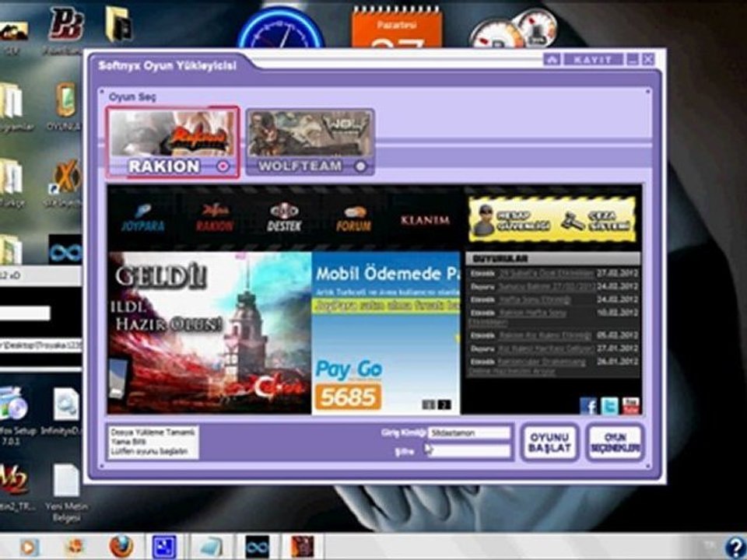Open the DESTEK support menu
The width and height of the screenshot is (747, 560).
pyautogui.click(x=284, y=218)
